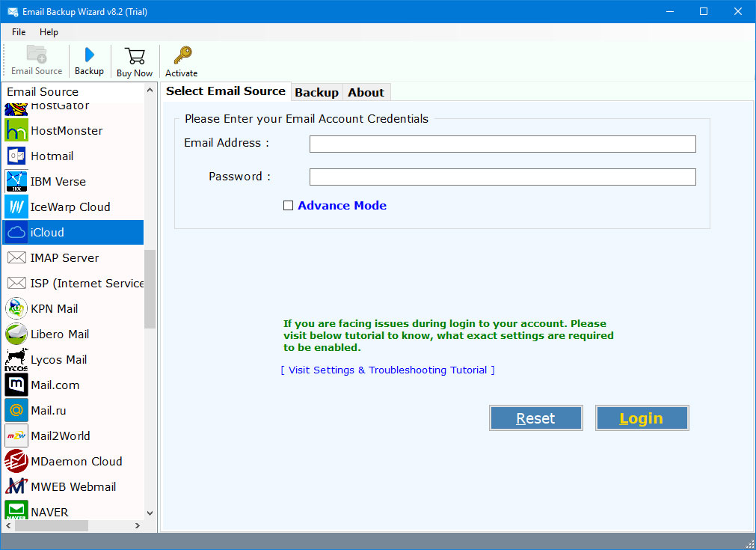Maximize the Email Backup Wizard window
The width and height of the screenshot is (756, 550).
point(704,11)
